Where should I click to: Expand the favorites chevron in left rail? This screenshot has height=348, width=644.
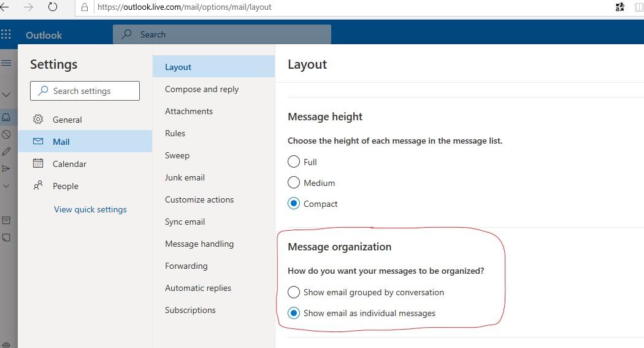tap(6, 95)
